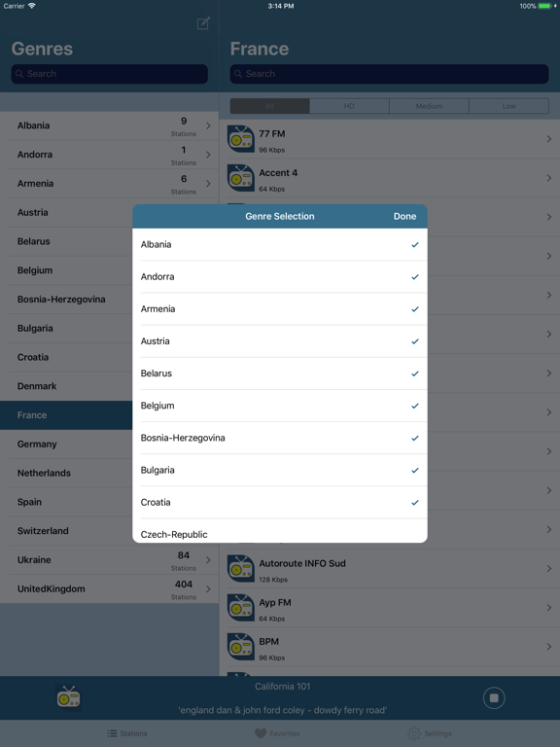Image resolution: width=560 pixels, height=747 pixels.
Task: Select the highlighted France genre row
Action: coord(66,415)
